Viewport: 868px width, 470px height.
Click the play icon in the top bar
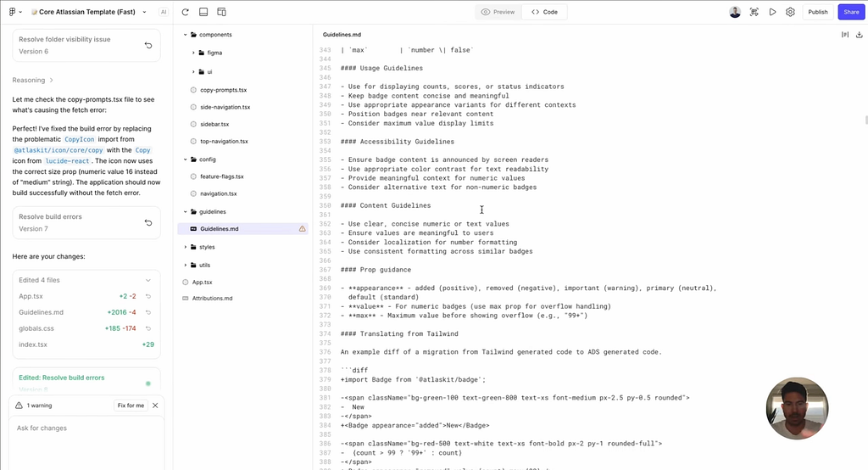coord(772,12)
